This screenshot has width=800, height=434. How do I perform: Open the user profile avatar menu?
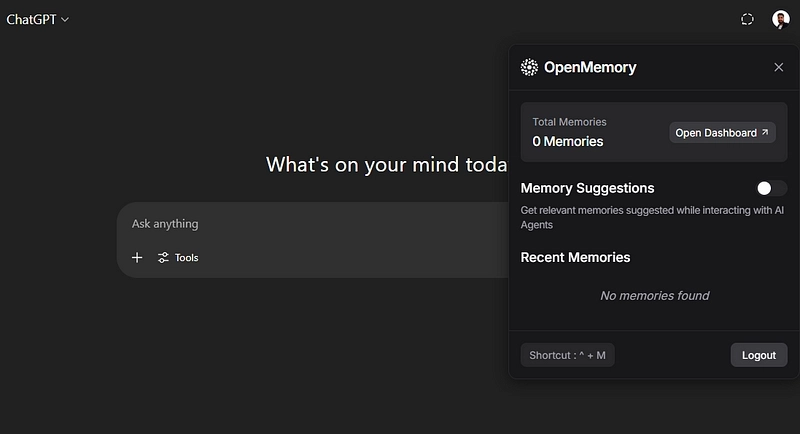click(x=781, y=19)
